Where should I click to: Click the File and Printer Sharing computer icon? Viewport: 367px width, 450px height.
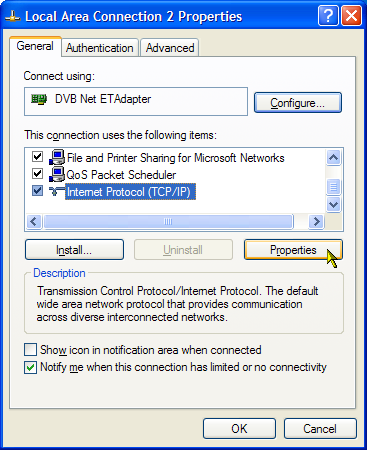[x=57, y=157]
